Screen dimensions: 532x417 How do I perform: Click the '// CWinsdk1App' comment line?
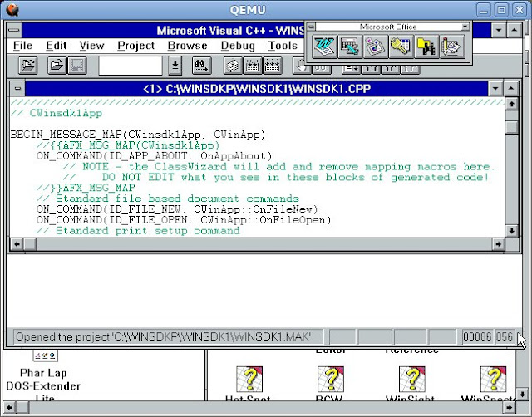click(x=56, y=113)
